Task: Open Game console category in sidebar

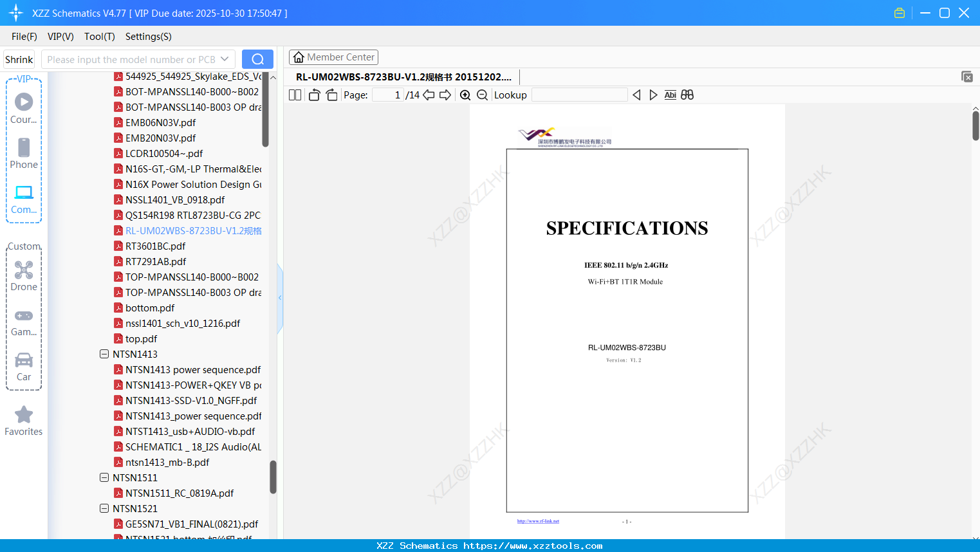Action: click(24, 324)
